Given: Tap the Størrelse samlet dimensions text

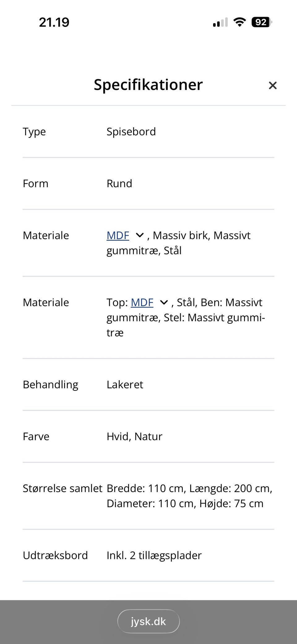Looking at the screenshot, I should tap(190, 495).
